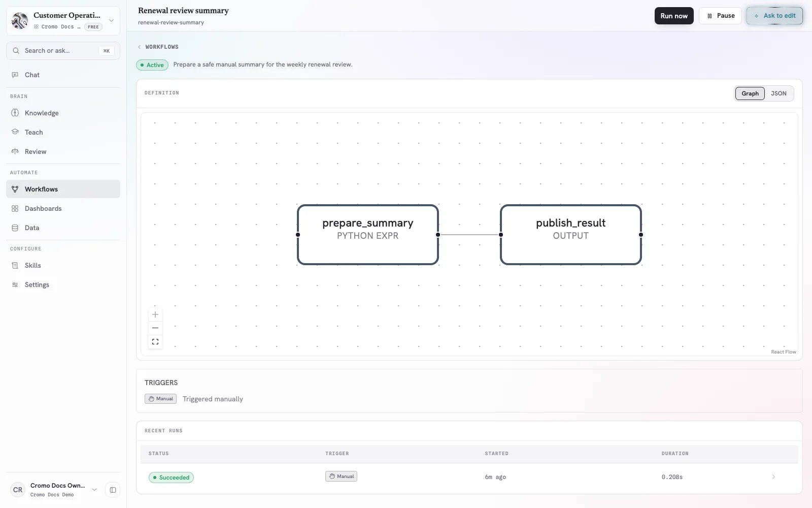The image size is (812, 508).
Task: Select Workflows in the sidebar
Action: 63,189
